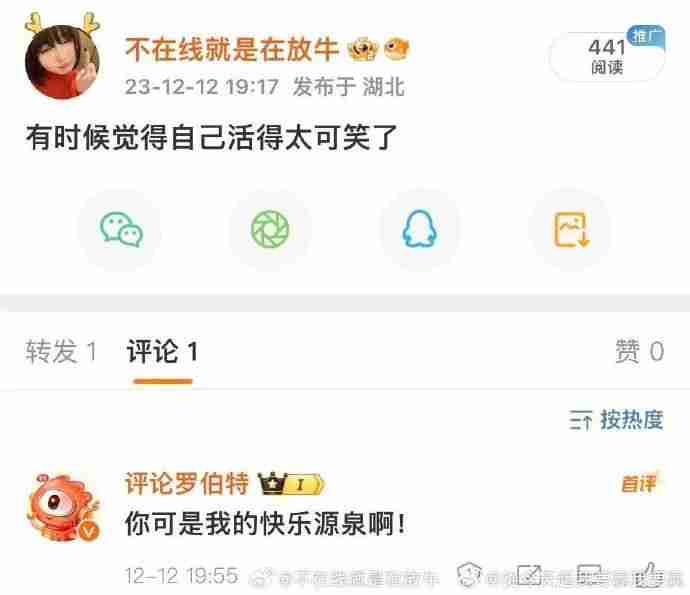
Task: Save the post as an image using the orange download icon
Action: tap(571, 229)
